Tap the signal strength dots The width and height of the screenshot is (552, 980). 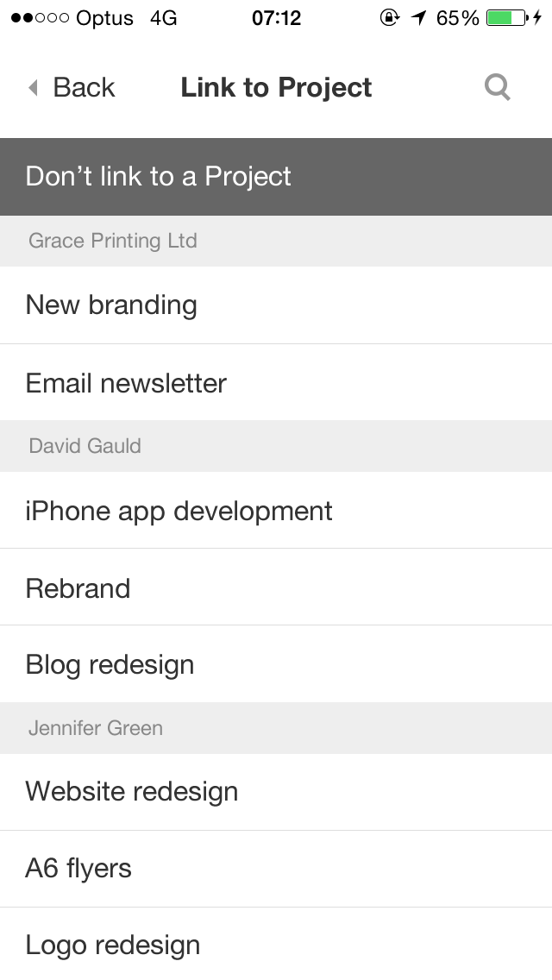click(x=39, y=18)
